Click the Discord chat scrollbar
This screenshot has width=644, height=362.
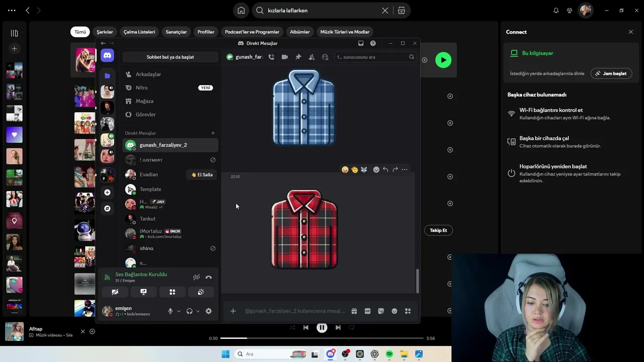[417, 281]
